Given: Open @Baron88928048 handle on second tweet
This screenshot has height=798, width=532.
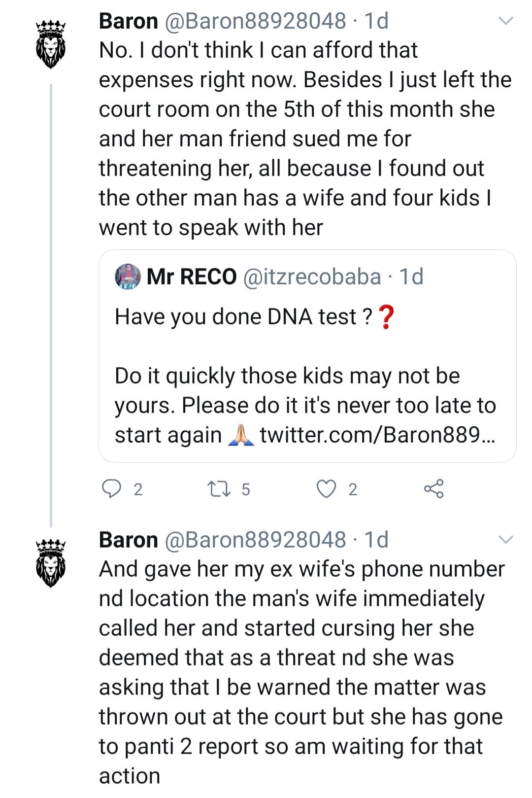Looking at the screenshot, I should pos(255,540).
